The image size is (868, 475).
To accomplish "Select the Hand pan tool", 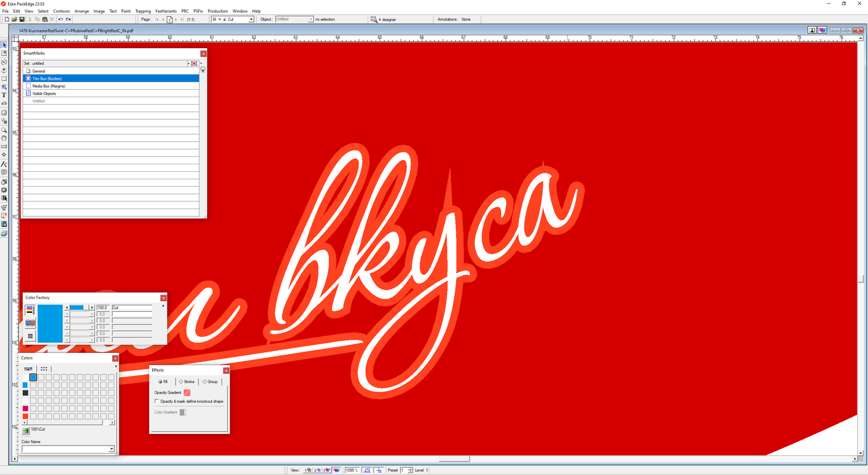I will click(x=4, y=138).
